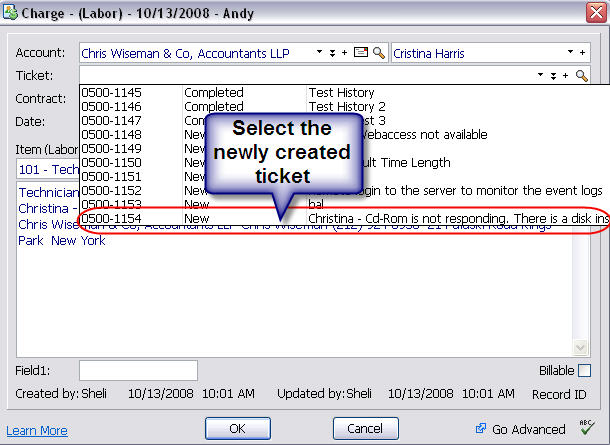This screenshot has height=445, width=610.
Task: Open the Learn More link
Action: 37,431
